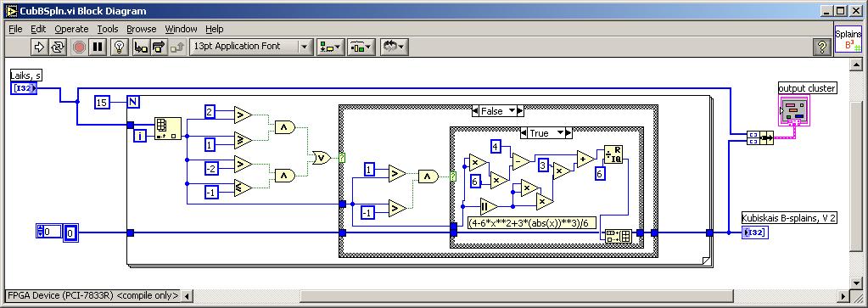Select the loop iteration i terminal
Image resolution: width=868 pixels, height=308 pixels.
point(140,135)
